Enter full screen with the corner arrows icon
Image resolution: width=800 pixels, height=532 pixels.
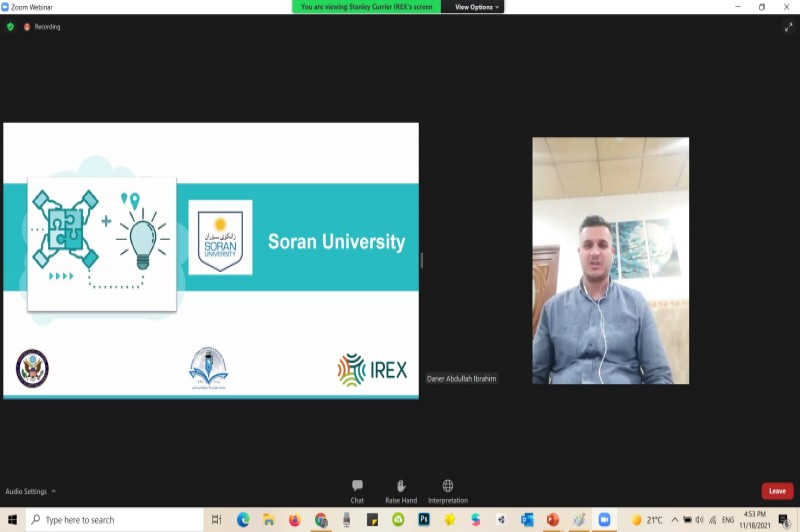[788, 27]
